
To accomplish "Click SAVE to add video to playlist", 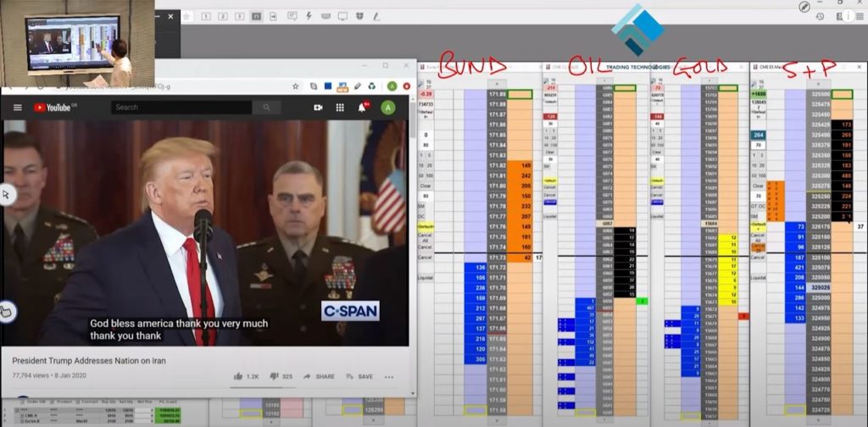I will 359,376.
